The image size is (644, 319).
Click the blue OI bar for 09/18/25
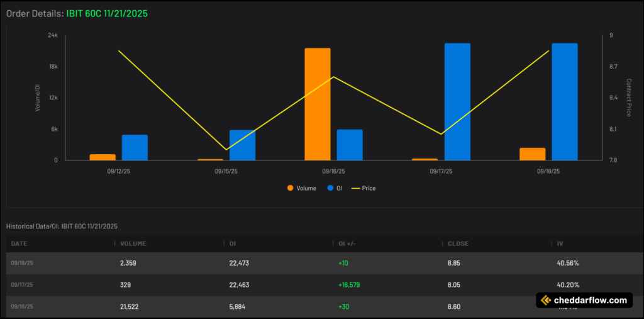(x=565, y=101)
